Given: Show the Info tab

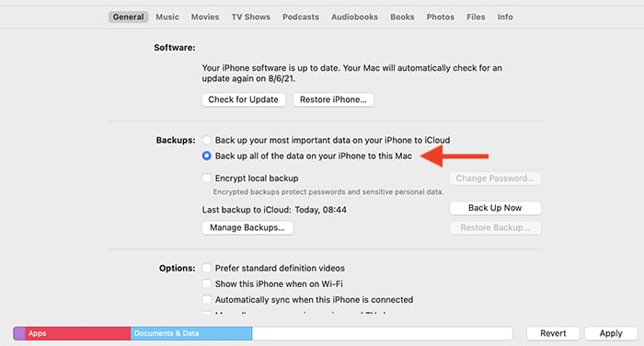Looking at the screenshot, I should click(x=505, y=17).
